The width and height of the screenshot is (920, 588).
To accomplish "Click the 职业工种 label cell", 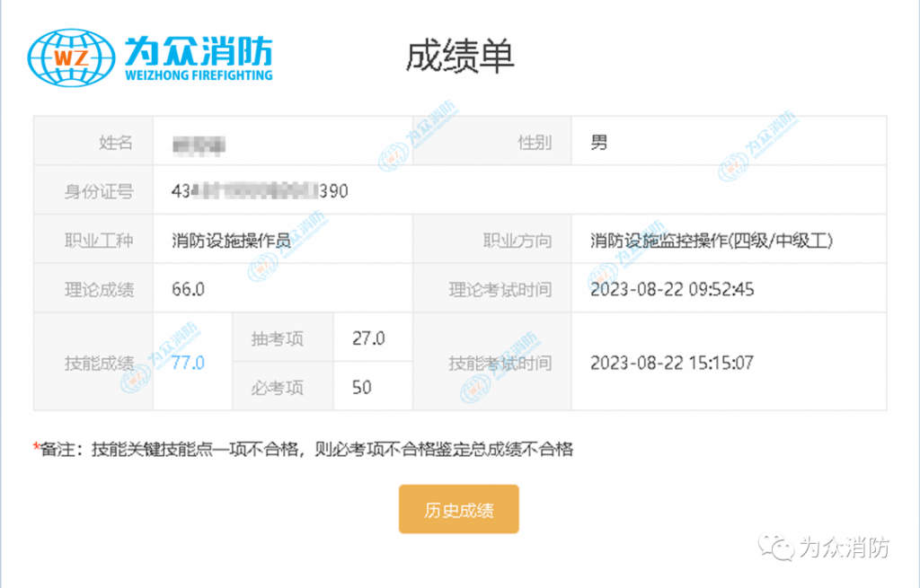I will coord(93,239).
